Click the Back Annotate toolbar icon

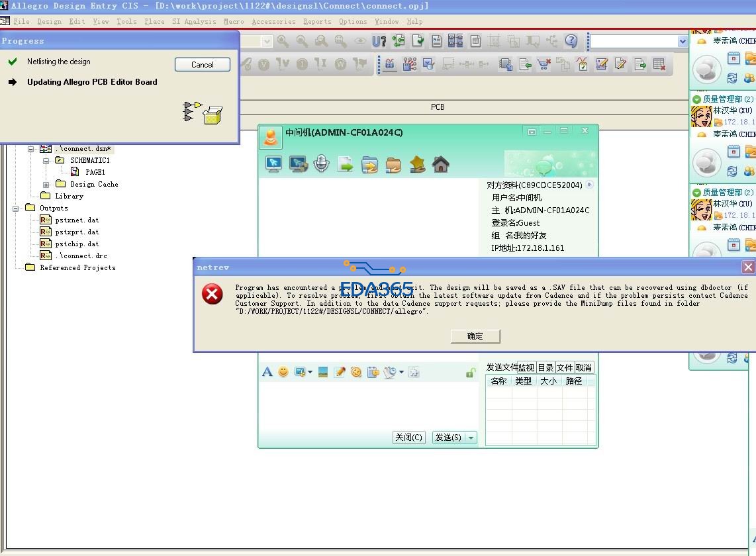click(399, 42)
